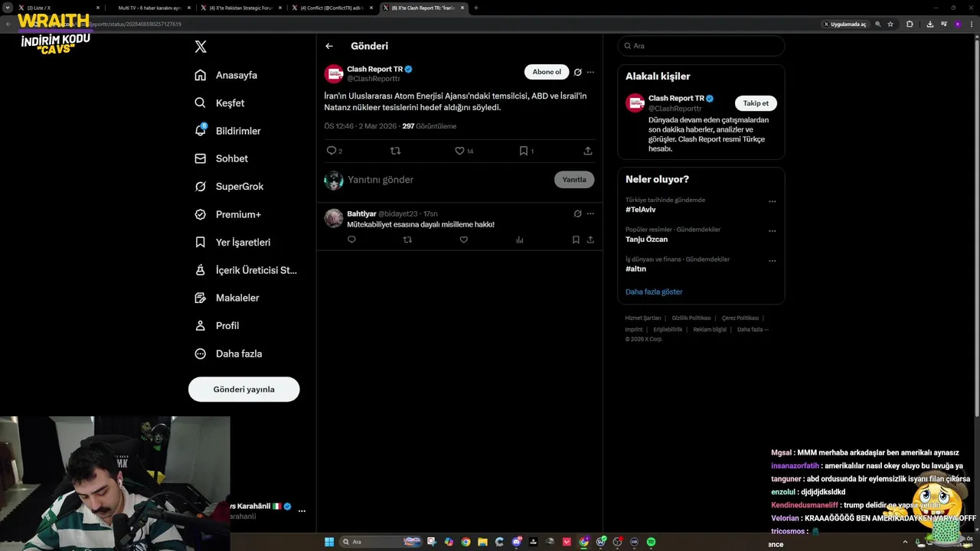Open Sohbet messages
This screenshot has height=551, width=980.
(x=221, y=158)
